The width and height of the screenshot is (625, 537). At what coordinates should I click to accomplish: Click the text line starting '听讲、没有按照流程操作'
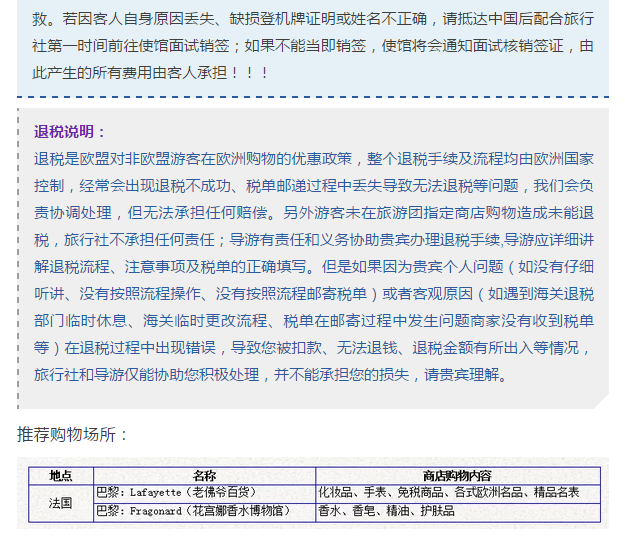point(313,294)
